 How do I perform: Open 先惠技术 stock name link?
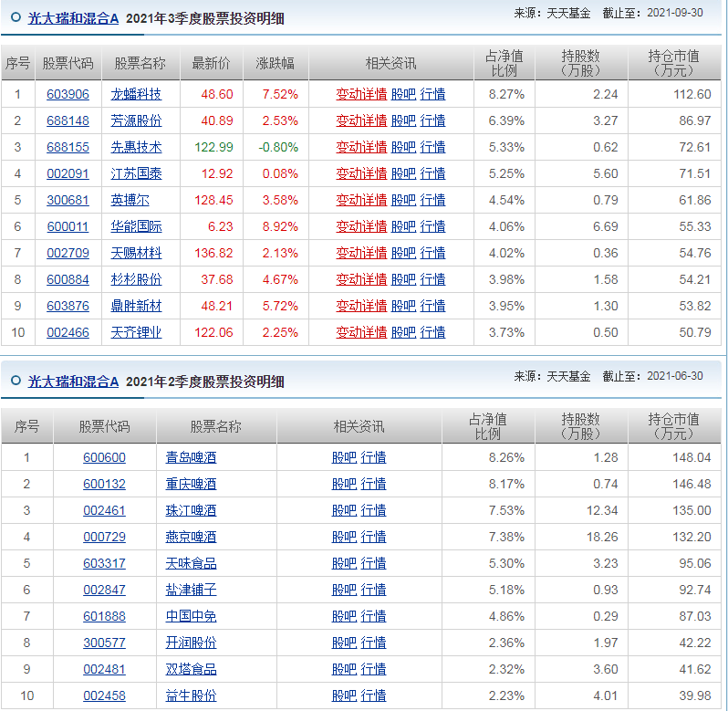[136, 147]
